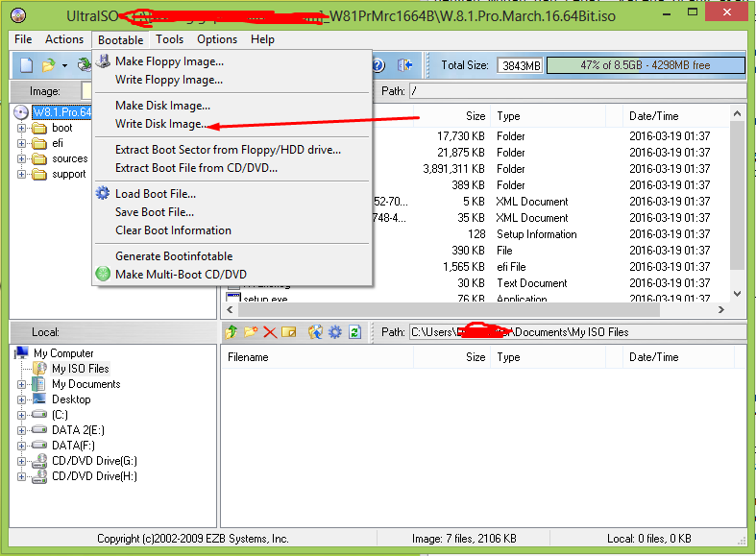The height and width of the screenshot is (556, 756).
Task: Expand the efi folder in image tree
Action: tap(21, 144)
